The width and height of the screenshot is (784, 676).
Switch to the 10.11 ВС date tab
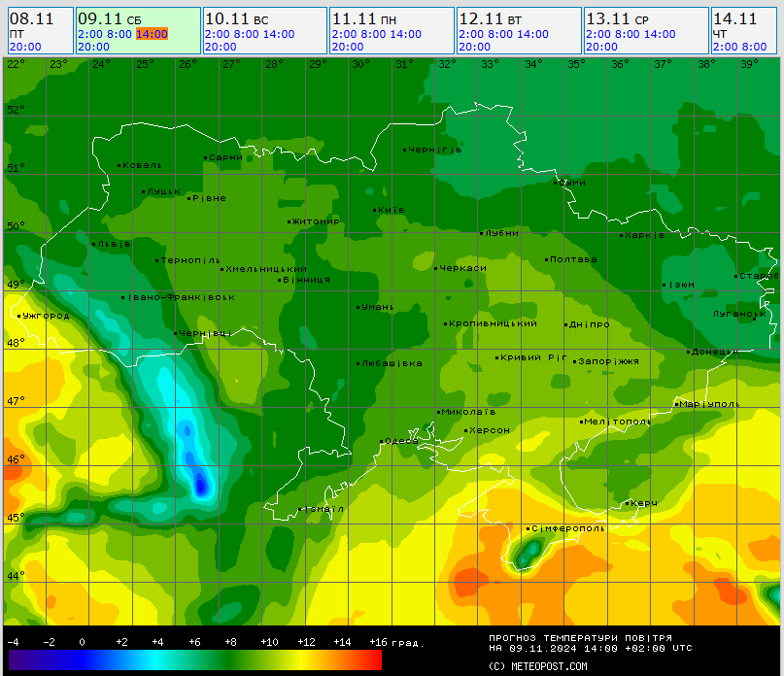[x=237, y=18]
